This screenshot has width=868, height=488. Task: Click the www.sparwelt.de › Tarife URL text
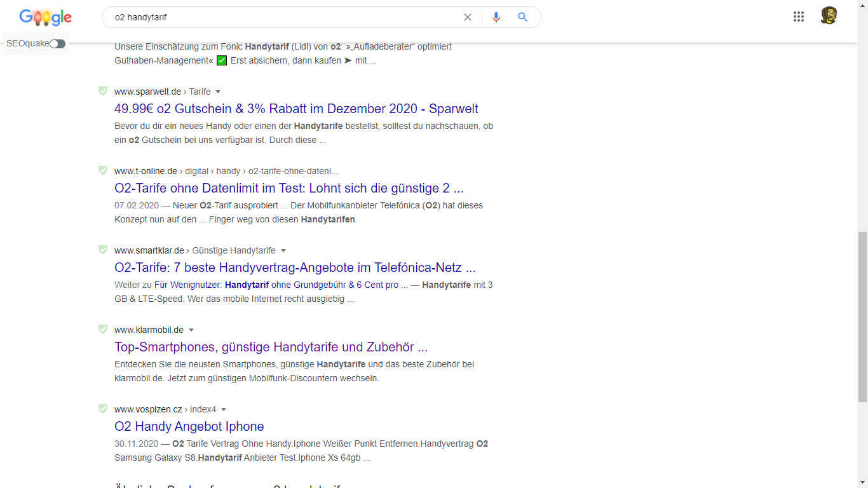pos(163,91)
